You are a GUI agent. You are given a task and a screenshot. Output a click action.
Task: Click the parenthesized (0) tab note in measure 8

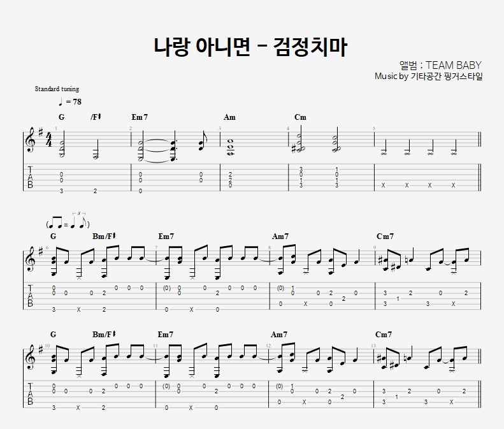point(280,288)
